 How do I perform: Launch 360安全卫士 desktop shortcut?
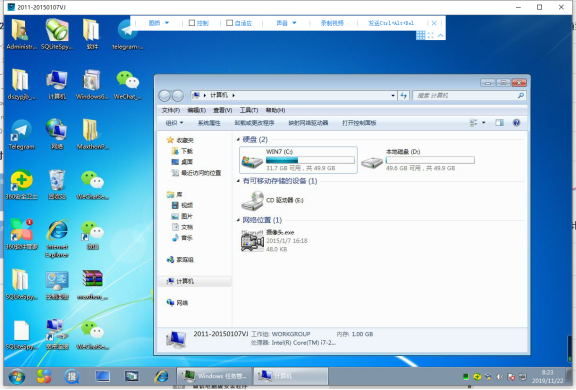pos(21,184)
